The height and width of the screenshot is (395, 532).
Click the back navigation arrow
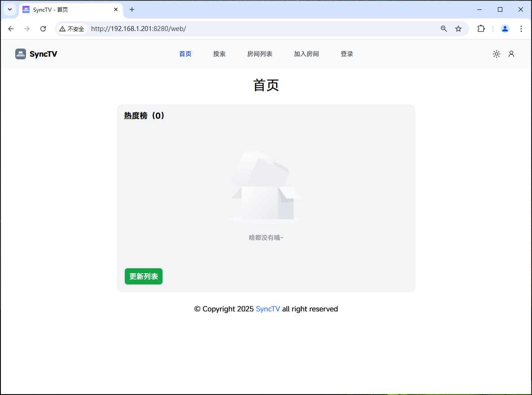click(11, 28)
